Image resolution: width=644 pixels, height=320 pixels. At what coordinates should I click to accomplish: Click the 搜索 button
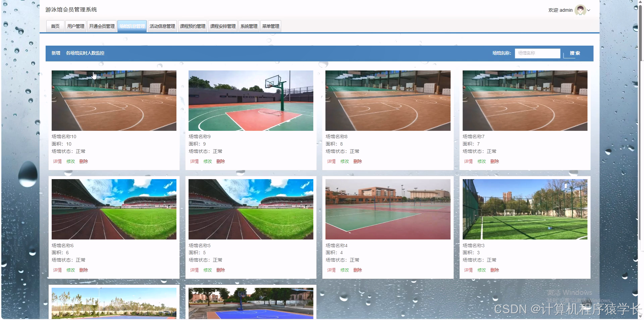(575, 53)
